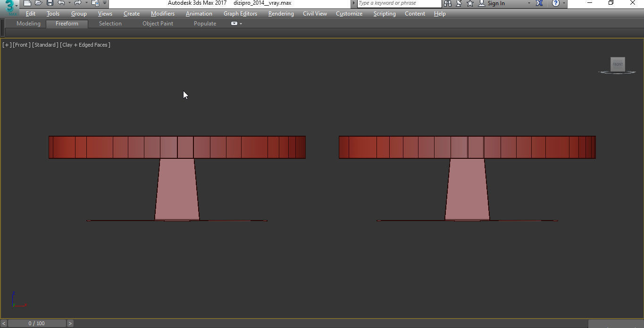Toggle the ribbon minimize display button
This screenshot has height=328, width=644.
[x=234, y=24]
